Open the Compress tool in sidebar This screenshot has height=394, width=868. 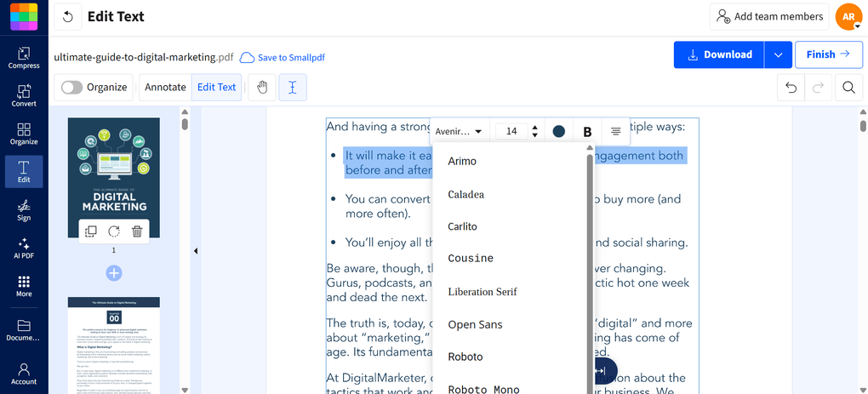point(24,58)
